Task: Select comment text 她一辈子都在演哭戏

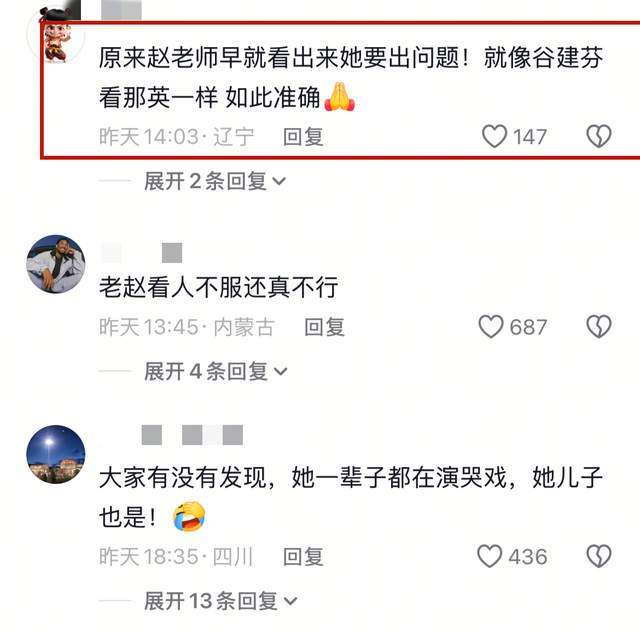Action: click(400, 477)
